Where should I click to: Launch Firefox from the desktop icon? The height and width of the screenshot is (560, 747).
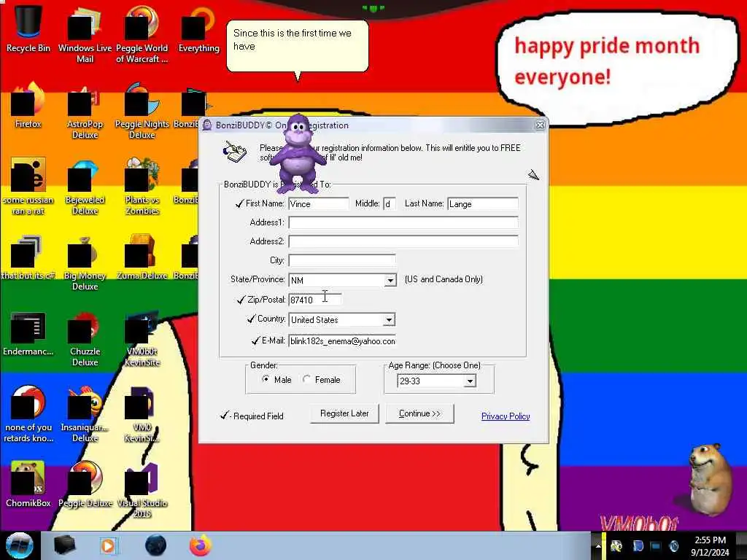[x=28, y=106]
